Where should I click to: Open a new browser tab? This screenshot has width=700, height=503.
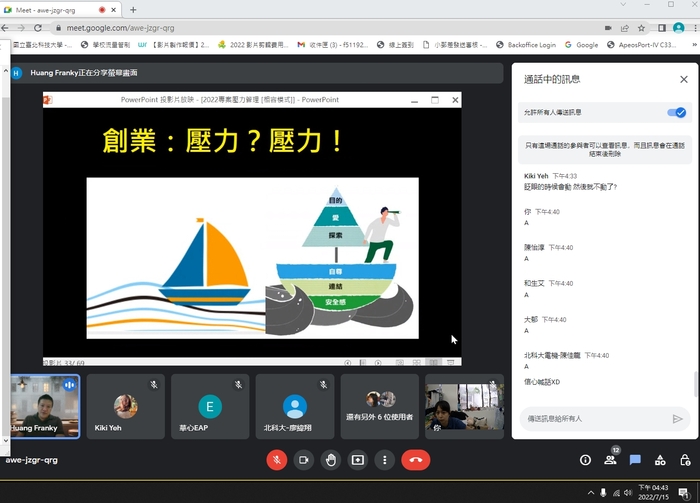(133, 9)
